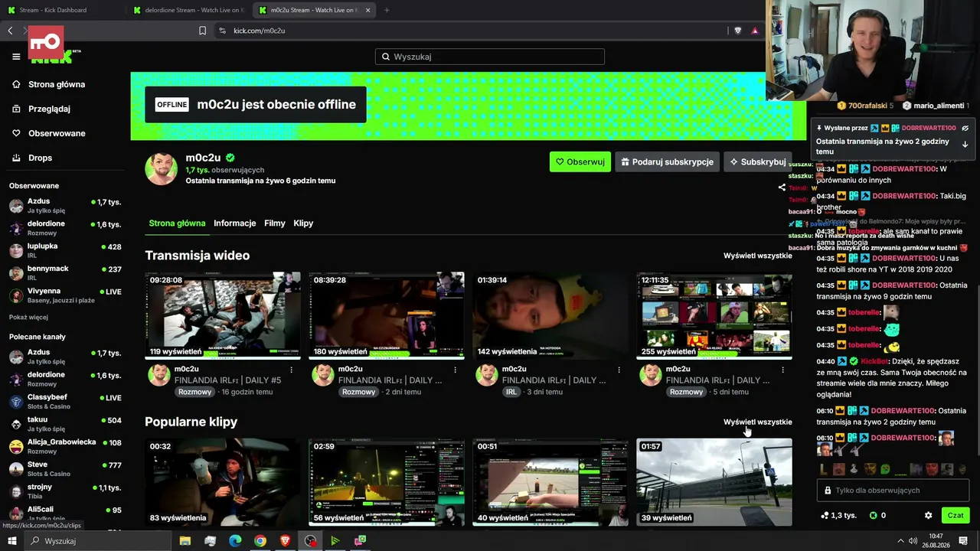
Task: Click the Podaruj subskrypcje gift button
Action: [x=668, y=162]
